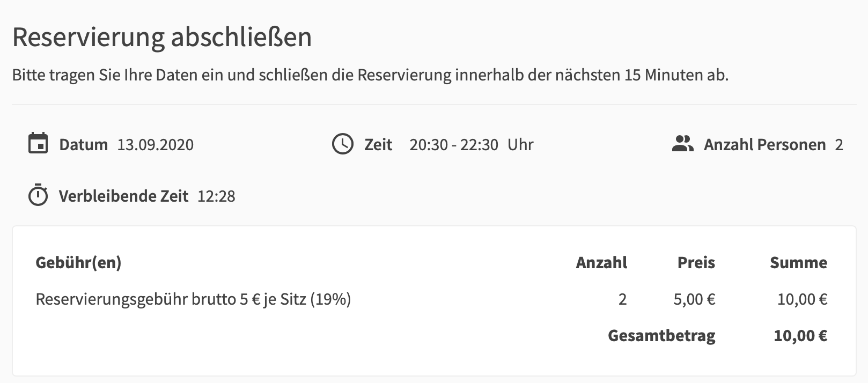The height and width of the screenshot is (383, 868).
Task: Click the time range 20:30 - 22:30
Action: click(454, 145)
